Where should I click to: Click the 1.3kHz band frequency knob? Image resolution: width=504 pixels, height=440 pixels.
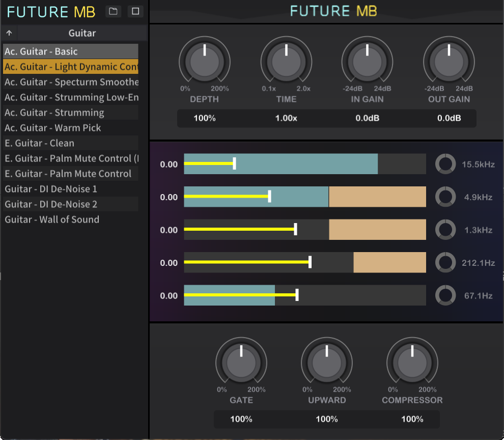pos(445,230)
